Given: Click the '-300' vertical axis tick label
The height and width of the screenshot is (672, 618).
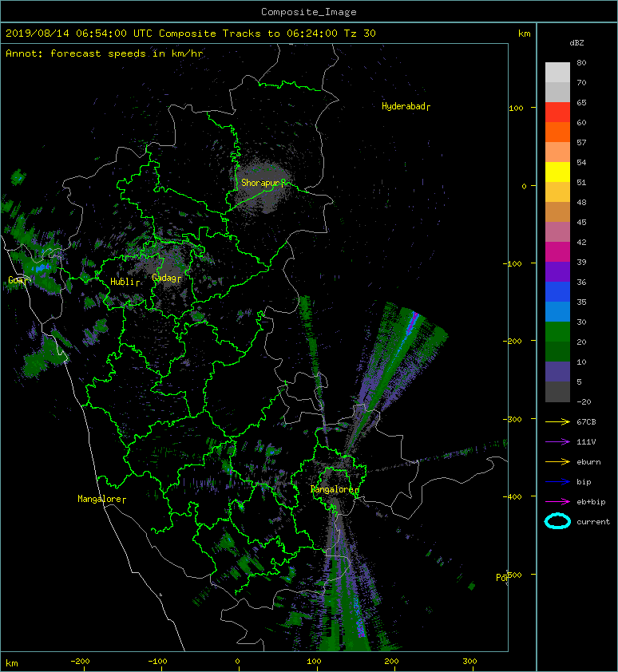Looking at the screenshot, I should pos(513,419).
